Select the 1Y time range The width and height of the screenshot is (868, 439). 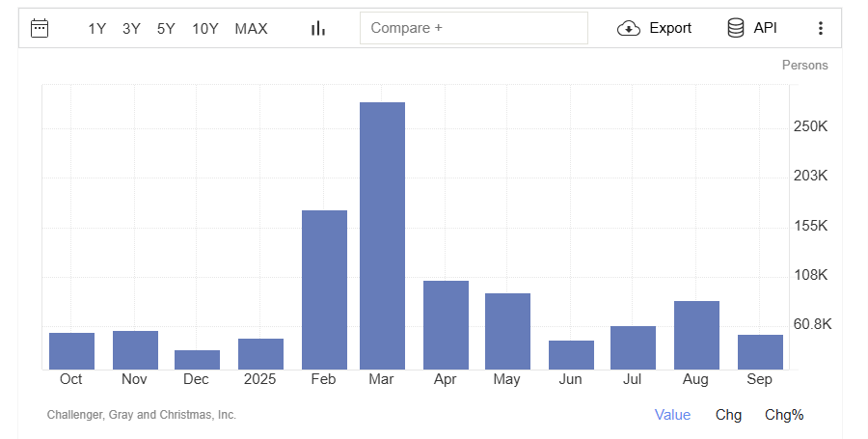coord(97,28)
